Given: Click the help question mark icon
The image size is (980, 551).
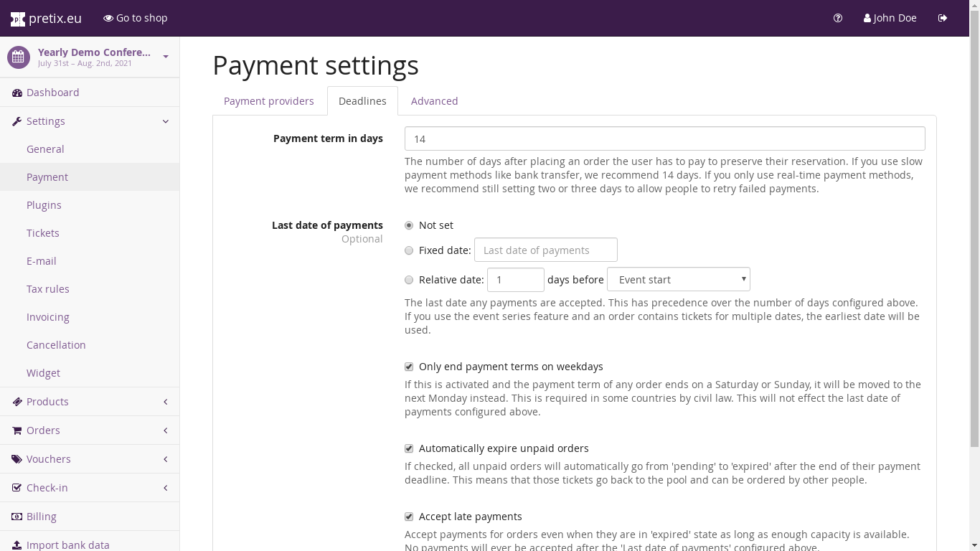Looking at the screenshot, I should 838,18.
